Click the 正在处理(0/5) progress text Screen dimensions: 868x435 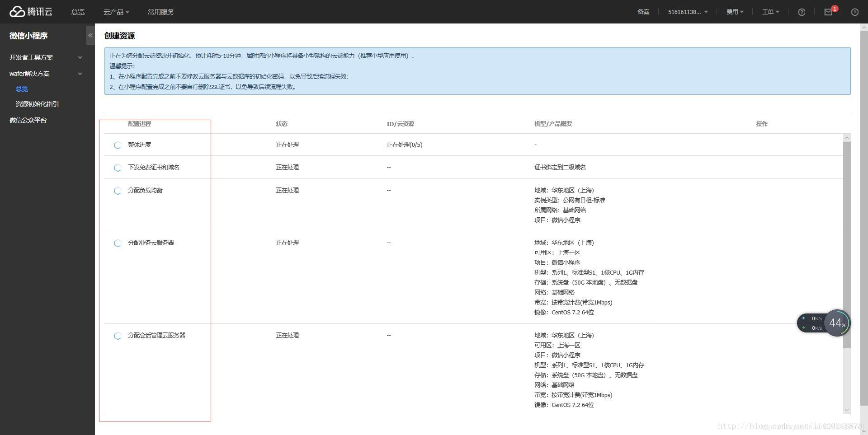pyautogui.click(x=405, y=145)
